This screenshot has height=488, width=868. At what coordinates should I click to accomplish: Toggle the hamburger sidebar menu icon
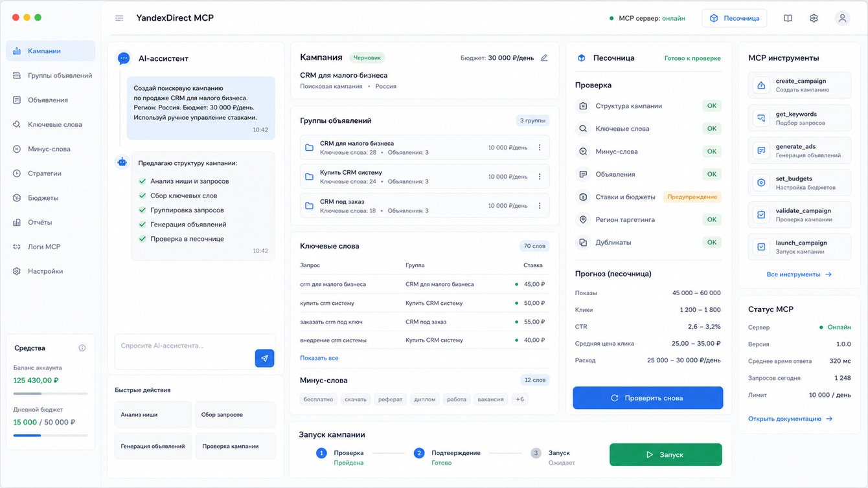pyautogui.click(x=119, y=18)
